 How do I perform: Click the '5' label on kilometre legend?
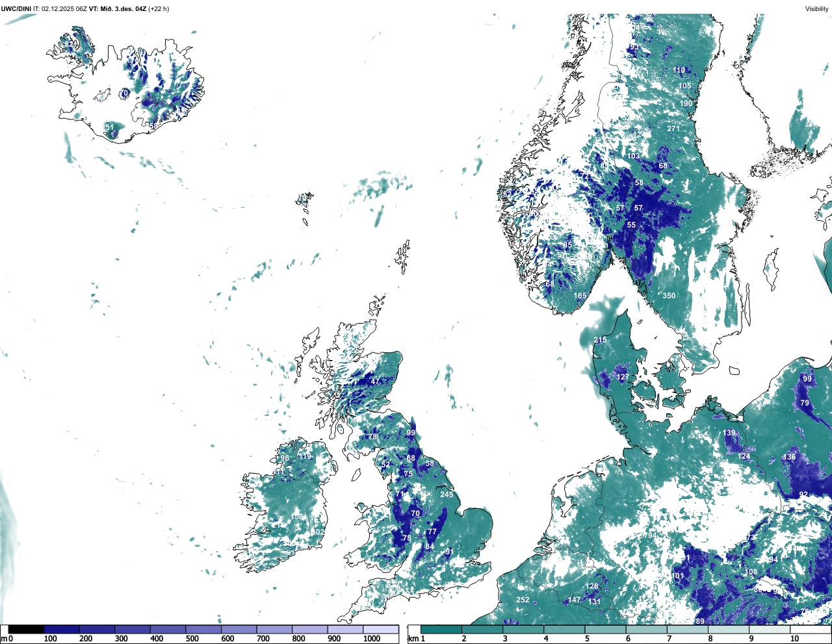[587, 639]
